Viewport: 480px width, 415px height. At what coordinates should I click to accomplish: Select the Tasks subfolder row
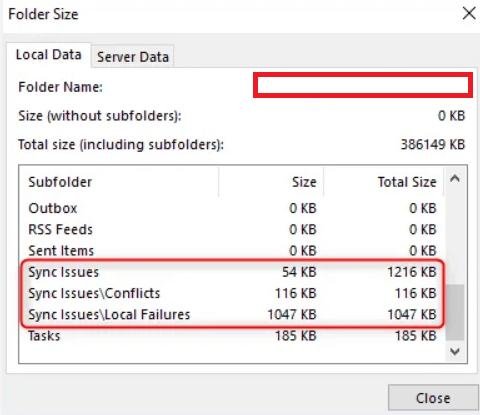point(232,336)
